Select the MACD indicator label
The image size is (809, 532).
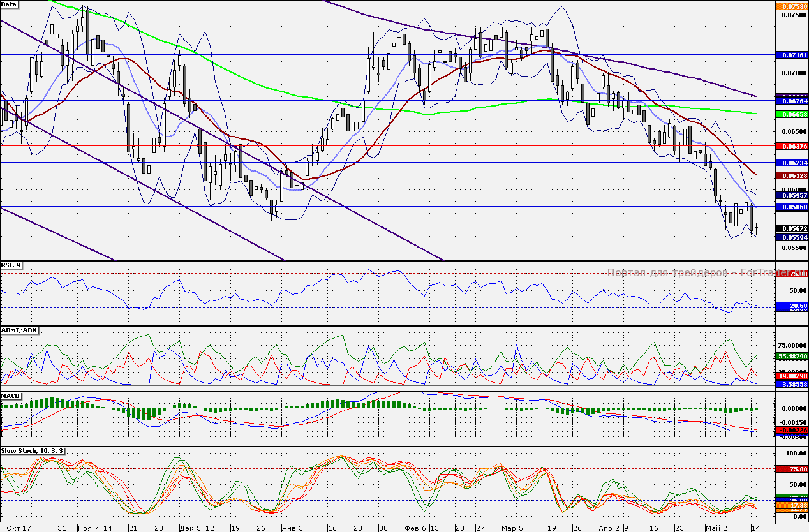pyautogui.click(x=12, y=396)
